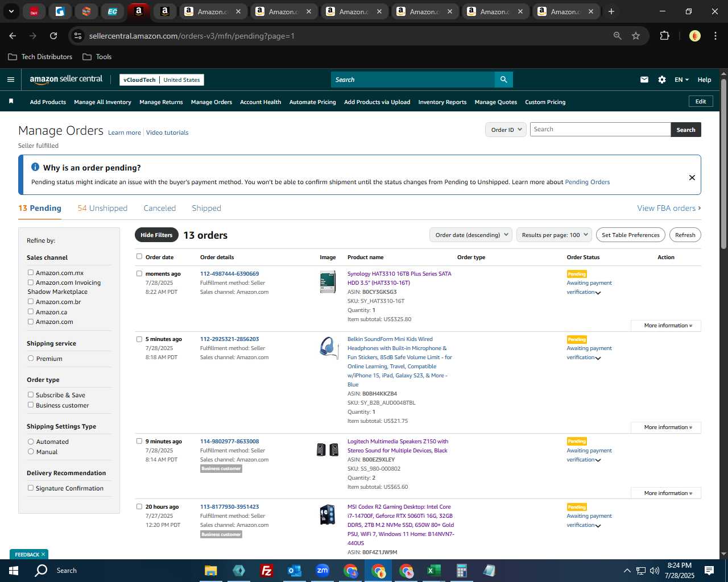
Task: Check the Business customer order type
Action: [x=31, y=405]
